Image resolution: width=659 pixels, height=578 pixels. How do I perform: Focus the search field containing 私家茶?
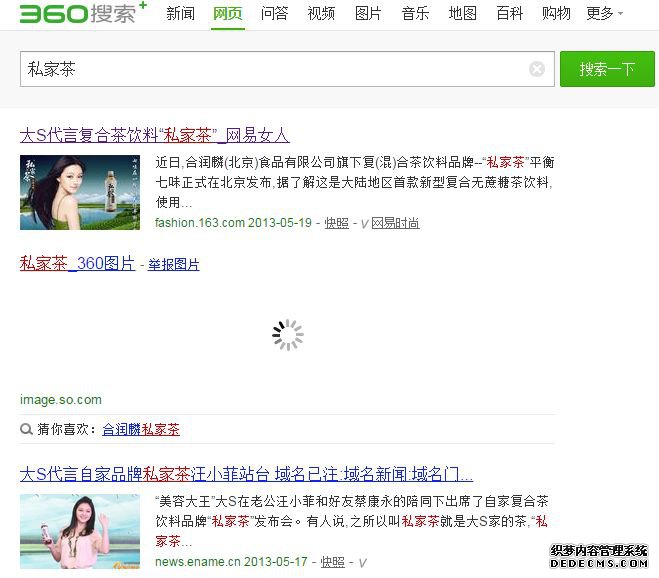287,69
